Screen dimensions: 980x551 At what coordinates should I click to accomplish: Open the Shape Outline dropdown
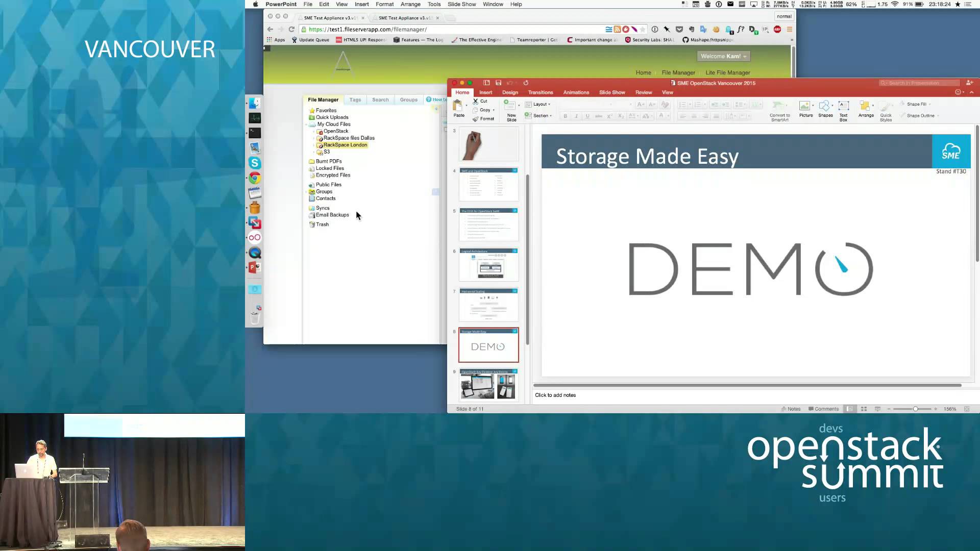(920, 116)
